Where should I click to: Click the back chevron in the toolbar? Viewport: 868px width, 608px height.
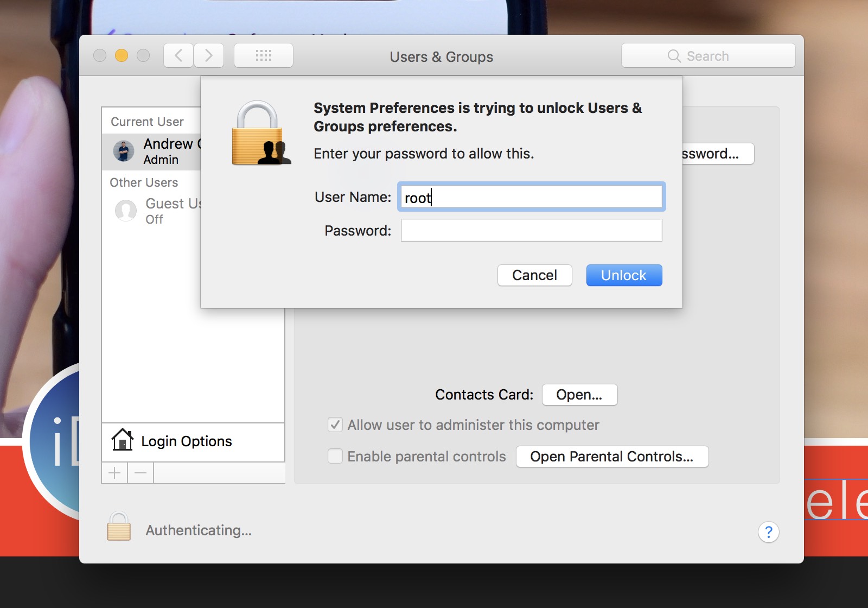click(178, 55)
